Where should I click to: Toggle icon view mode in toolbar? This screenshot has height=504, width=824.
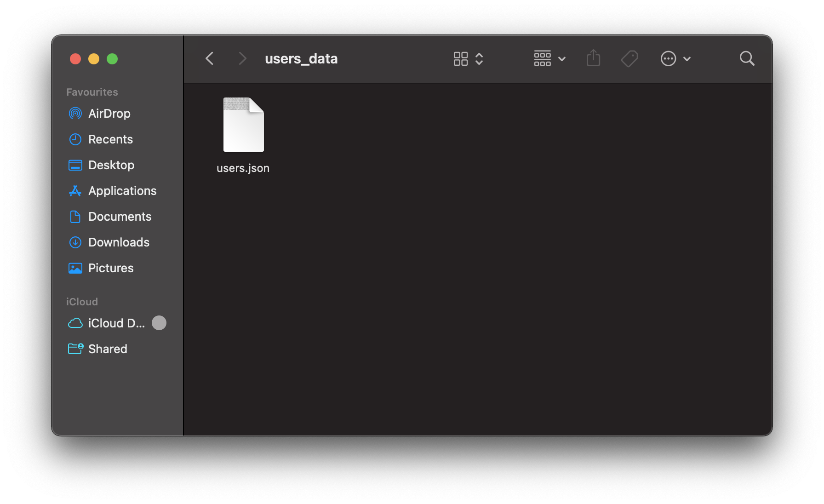click(x=461, y=58)
